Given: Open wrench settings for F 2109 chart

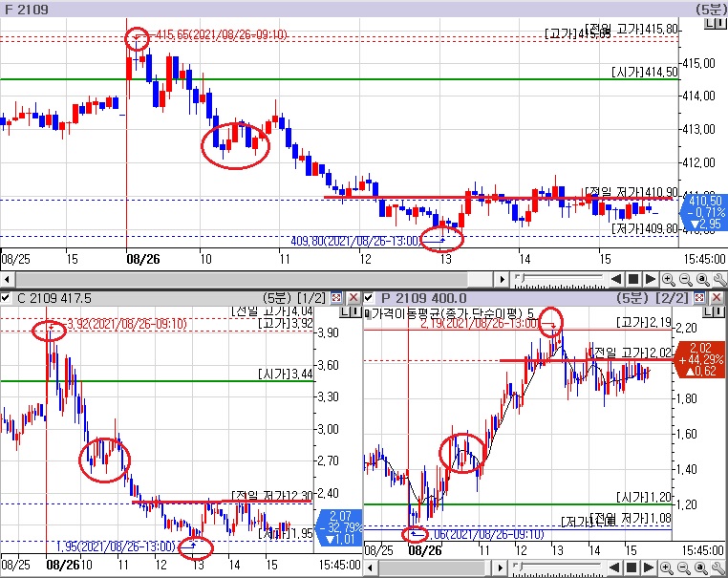Looking at the screenshot, I should pos(719,280).
